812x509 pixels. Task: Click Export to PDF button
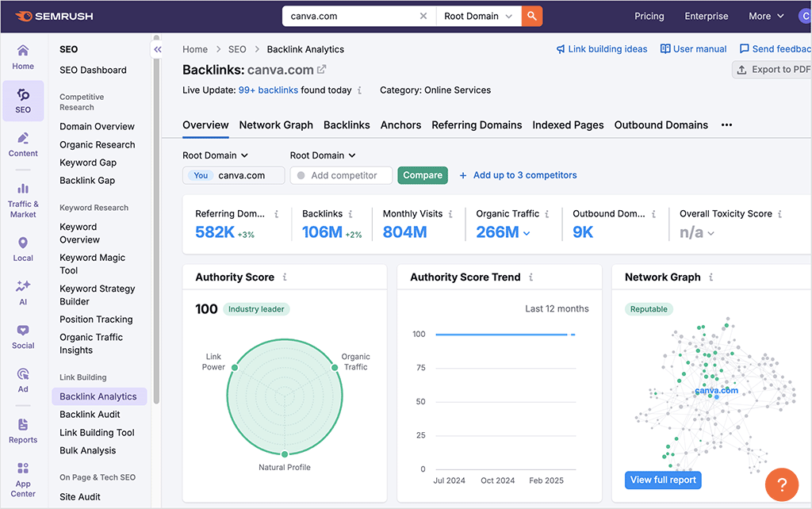click(772, 70)
